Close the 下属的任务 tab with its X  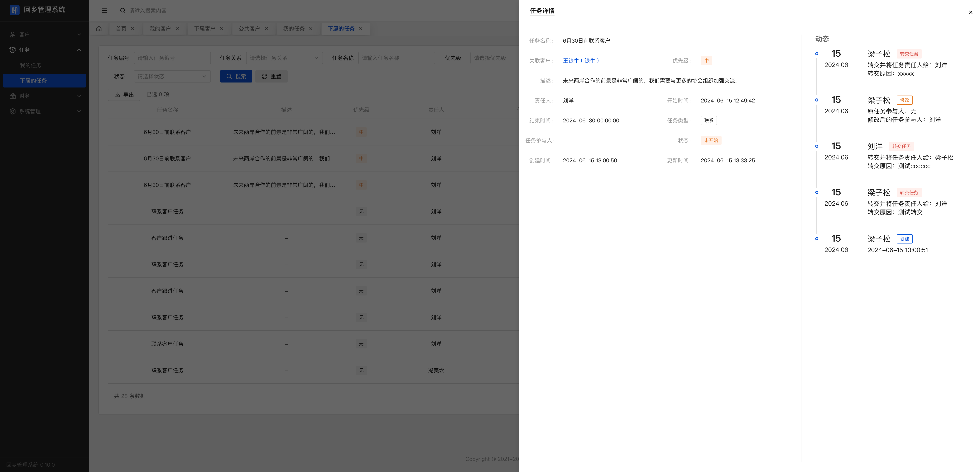(361, 29)
